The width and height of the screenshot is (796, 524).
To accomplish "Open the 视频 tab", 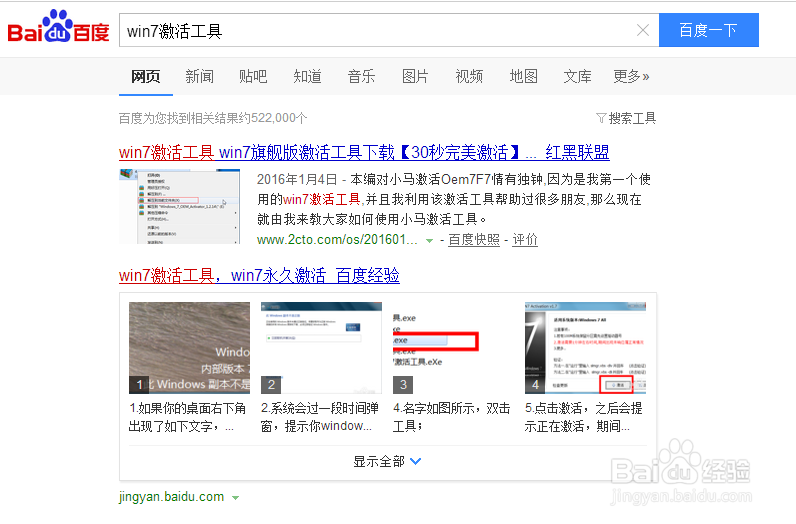I will (469, 77).
